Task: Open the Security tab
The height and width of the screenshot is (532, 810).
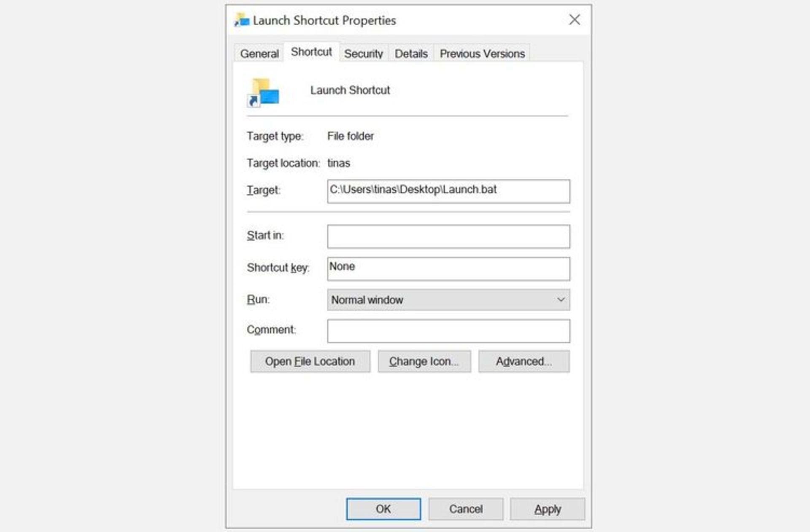Action: 363,54
